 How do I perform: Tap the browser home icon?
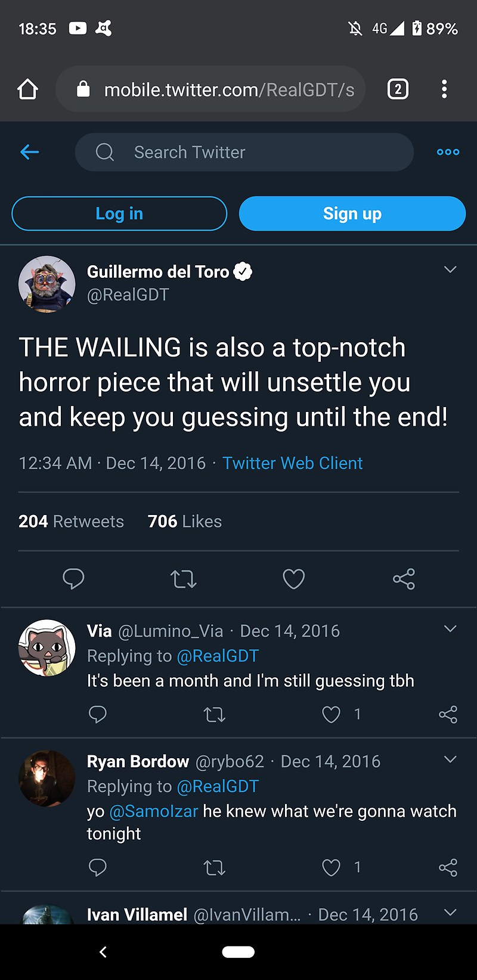pos(27,89)
